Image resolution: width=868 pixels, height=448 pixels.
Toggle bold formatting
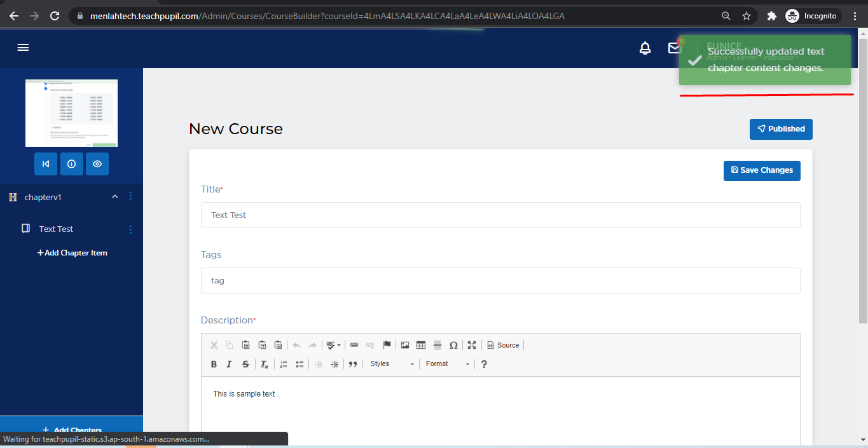click(x=214, y=364)
